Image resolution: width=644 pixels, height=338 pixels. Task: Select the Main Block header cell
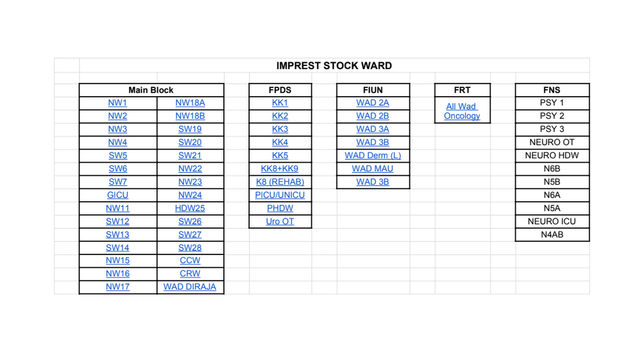click(151, 90)
